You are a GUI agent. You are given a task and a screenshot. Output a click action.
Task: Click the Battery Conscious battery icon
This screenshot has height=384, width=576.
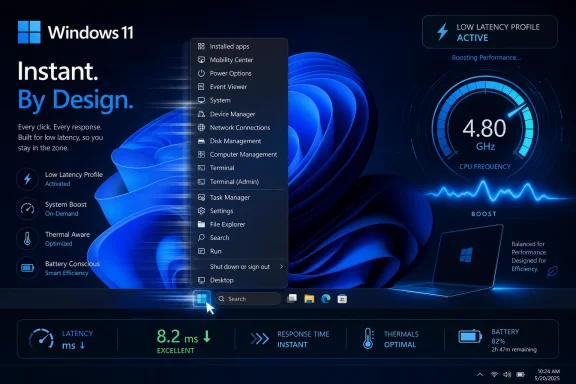point(28,268)
